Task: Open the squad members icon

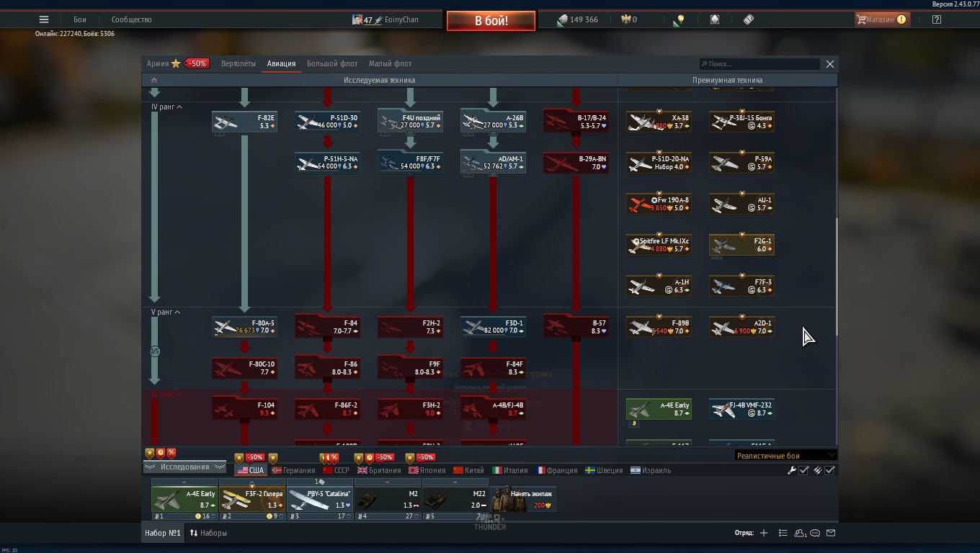Action: point(800,534)
